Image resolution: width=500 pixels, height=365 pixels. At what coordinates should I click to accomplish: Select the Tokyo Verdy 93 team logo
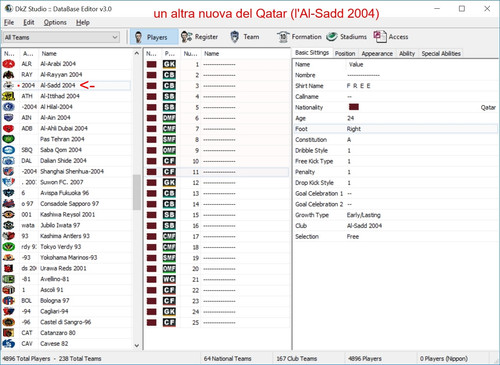pos(9,247)
